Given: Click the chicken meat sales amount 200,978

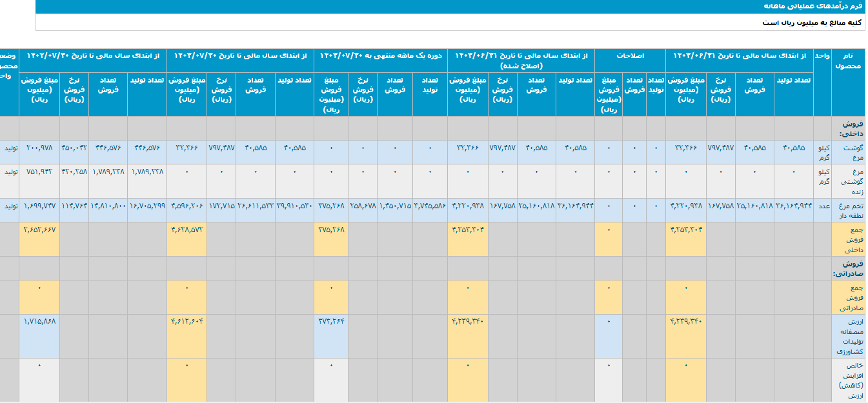Looking at the screenshot, I should pyautogui.click(x=39, y=148).
